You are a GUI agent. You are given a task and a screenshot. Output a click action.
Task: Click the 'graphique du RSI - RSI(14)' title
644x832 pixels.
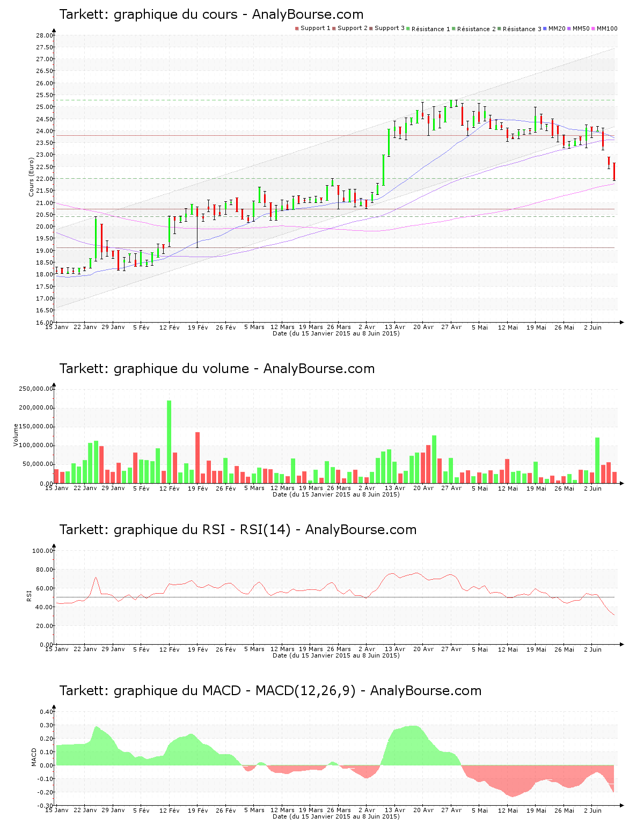tap(202, 530)
